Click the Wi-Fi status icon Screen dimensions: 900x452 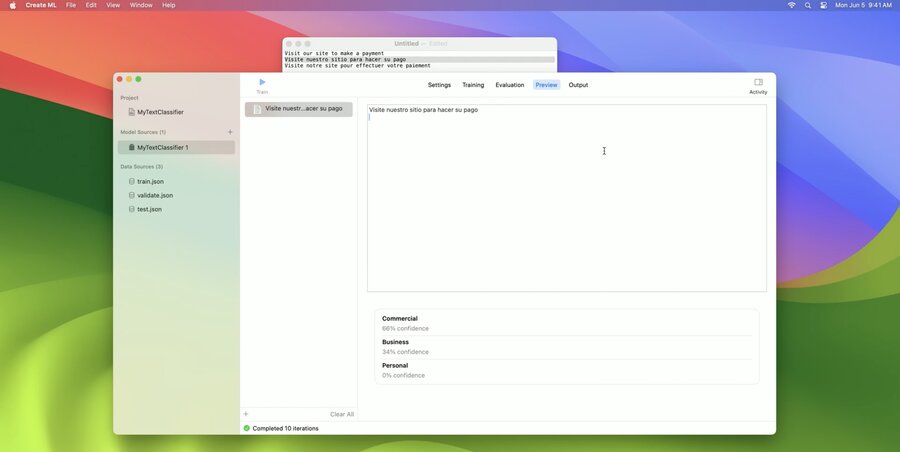point(792,5)
